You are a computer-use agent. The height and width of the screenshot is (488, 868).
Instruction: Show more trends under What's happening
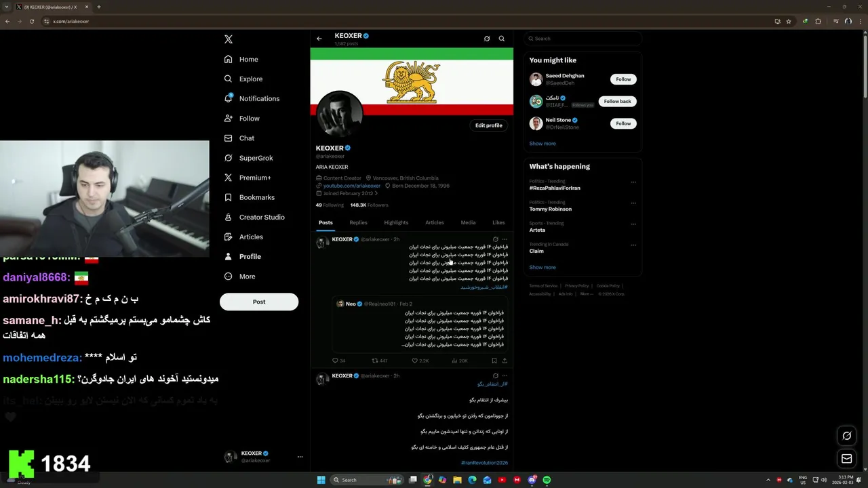point(542,268)
